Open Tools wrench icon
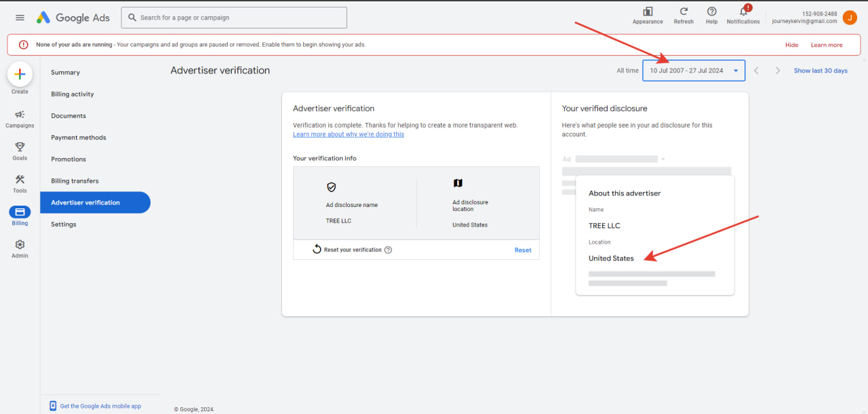 pyautogui.click(x=20, y=179)
